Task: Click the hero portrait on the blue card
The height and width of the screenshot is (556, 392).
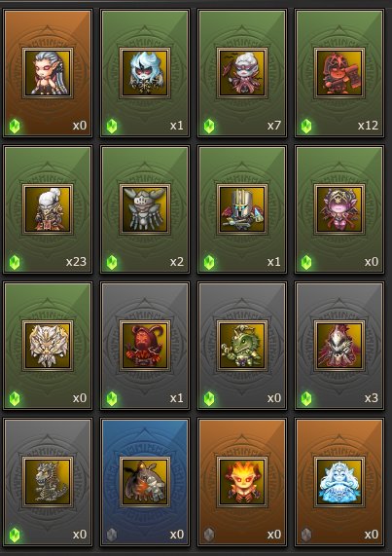Action: click(x=145, y=482)
